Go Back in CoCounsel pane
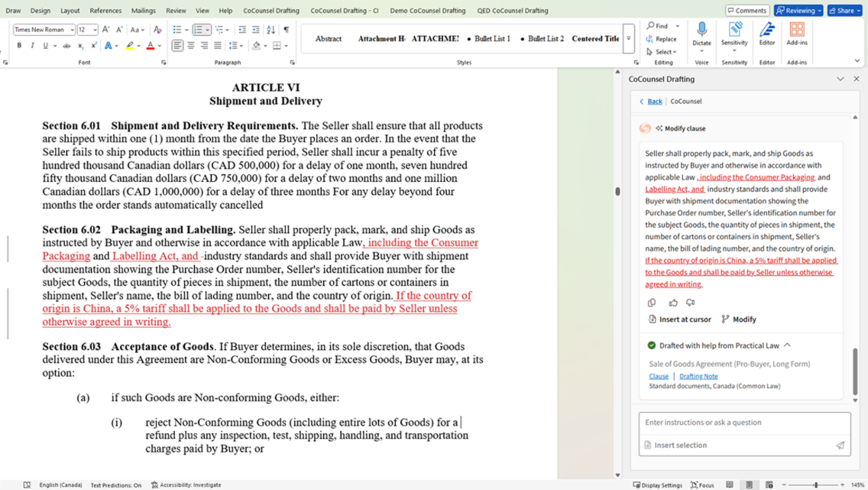 click(650, 101)
